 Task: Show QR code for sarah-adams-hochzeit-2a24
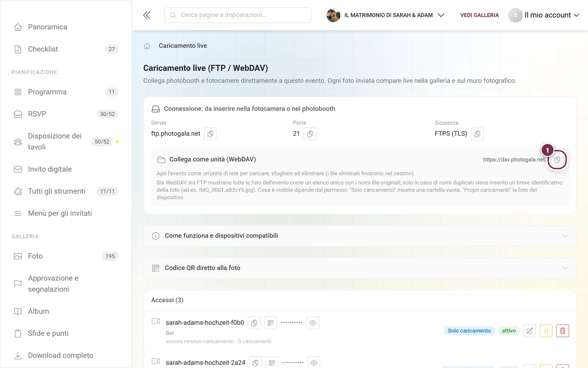pos(272,363)
